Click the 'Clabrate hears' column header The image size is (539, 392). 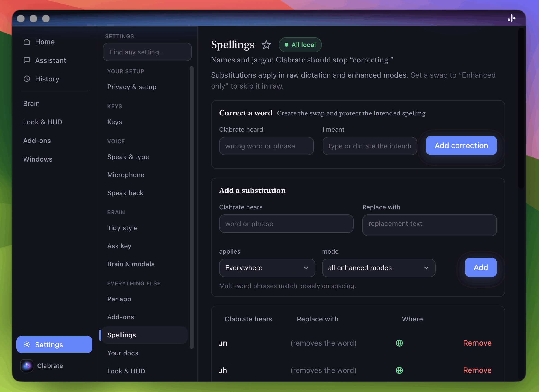pyautogui.click(x=248, y=319)
